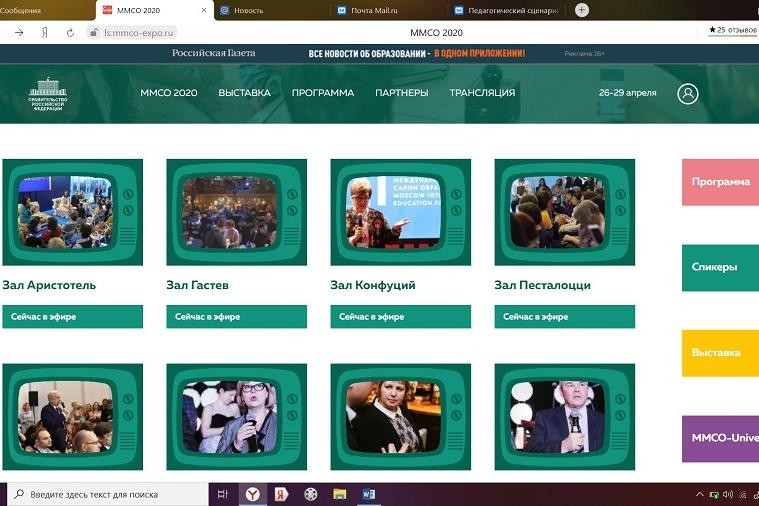Click the Yandex Browser taskbar icon
This screenshot has height=506, width=759.
coord(254,494)
